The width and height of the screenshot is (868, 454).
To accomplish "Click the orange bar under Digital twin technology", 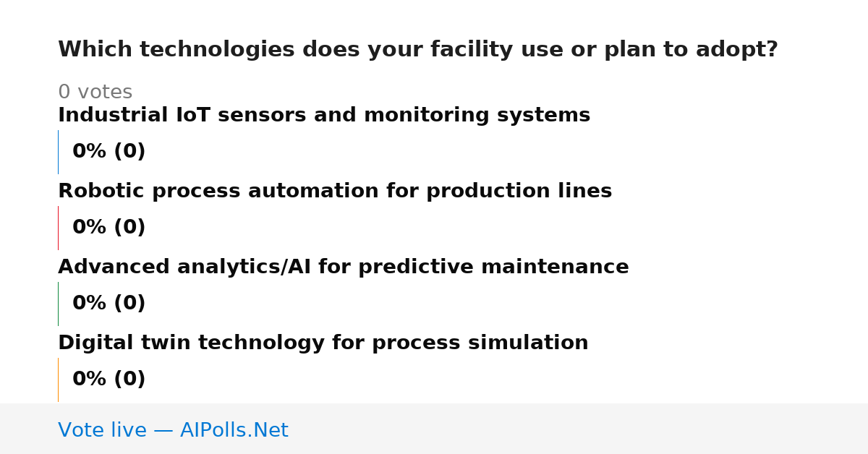I will click(59, 380).
